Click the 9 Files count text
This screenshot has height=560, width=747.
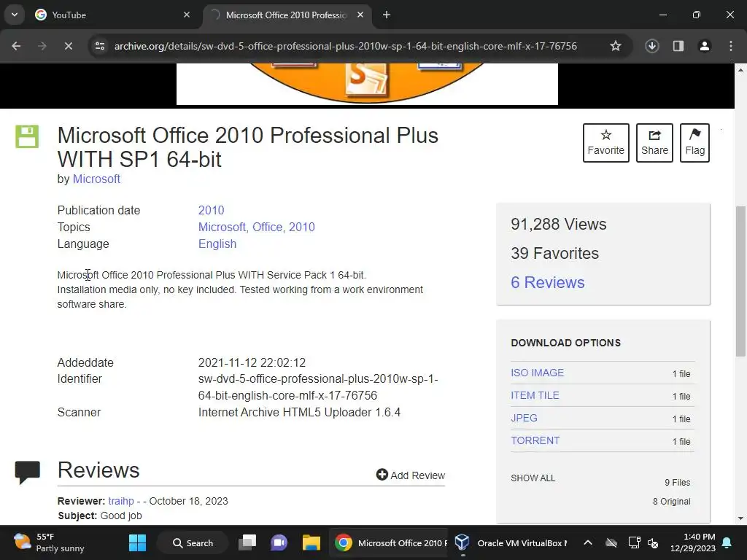click(677, 483)
